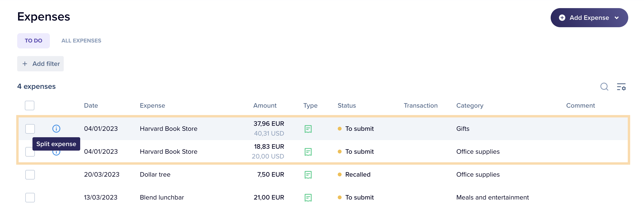644x221 pixels.
Task: Switch to the ALL EXPENSES tab
Action: click(x=81, y=40)
